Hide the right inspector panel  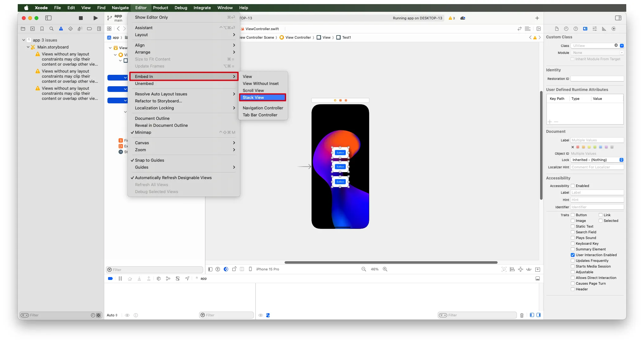618,18
